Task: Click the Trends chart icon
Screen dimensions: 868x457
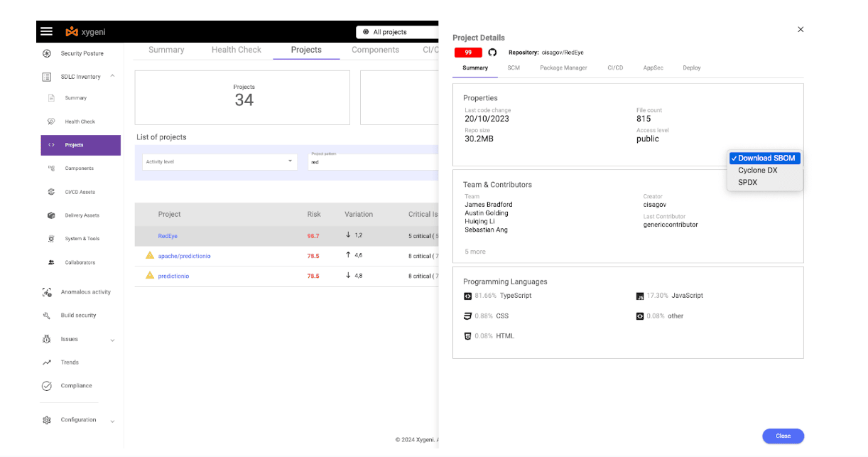Action: coord(47,362)
